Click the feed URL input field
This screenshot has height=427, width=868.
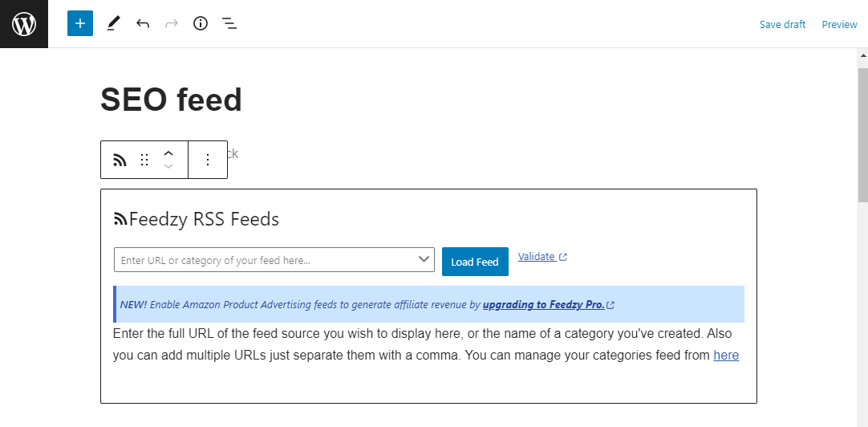click(265, 260)
